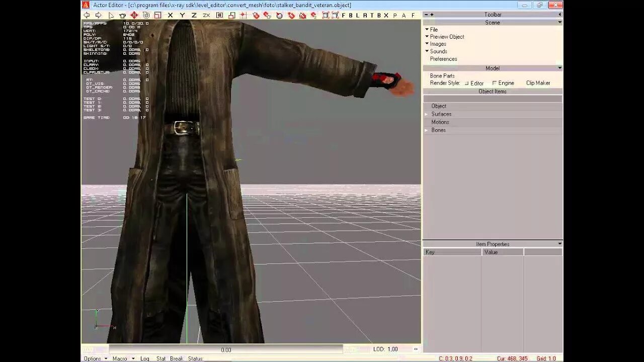Image resolution: width=644 pixels, height=362 pixels.
Task: Activate the Select pointer tool
Action: pos(112,15)
